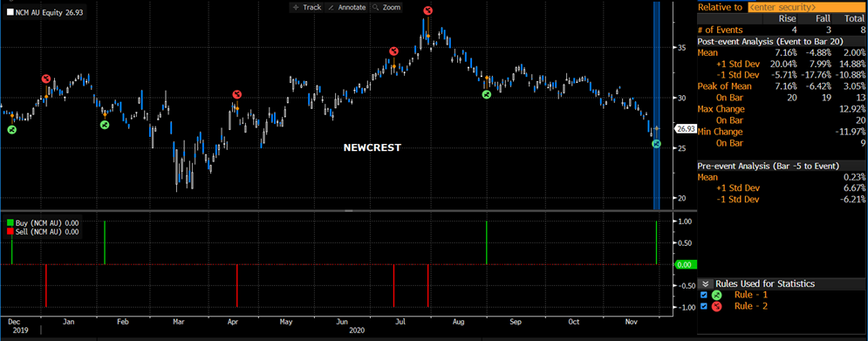The height and width of the screenshot is (341, 868).
Task: Click the 26.93 last price tag on axis
Action: click(686, 128)
